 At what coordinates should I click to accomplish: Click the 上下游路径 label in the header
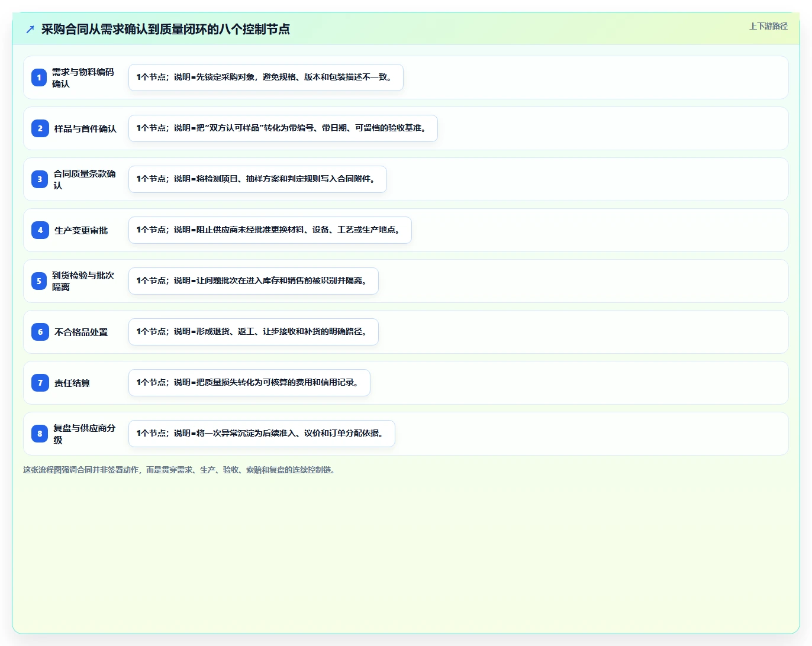pos(768,26)
